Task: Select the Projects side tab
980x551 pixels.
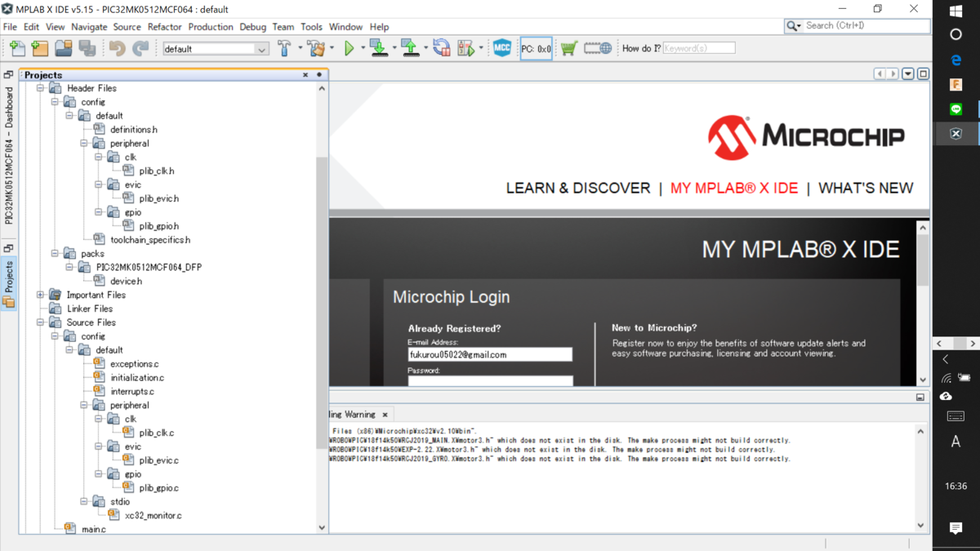Action: 9,283
